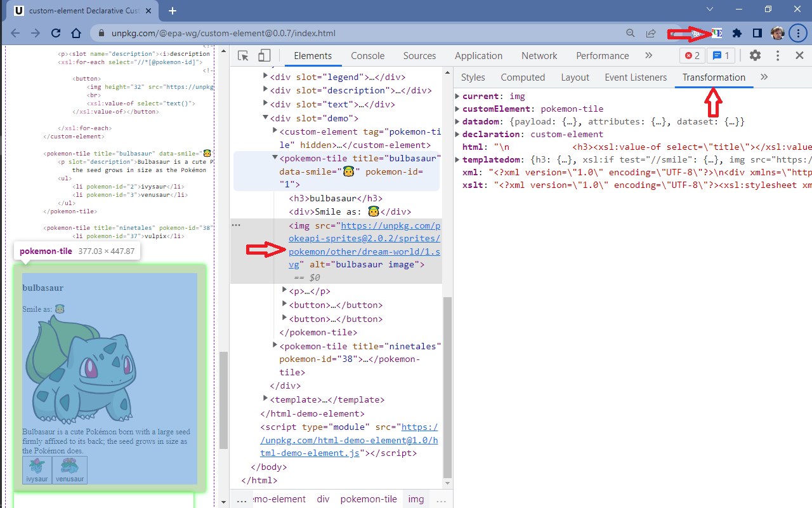Open the Performance tab
Image resolution: width=812 pixels, height=508 pixels.
pos(603,56)
